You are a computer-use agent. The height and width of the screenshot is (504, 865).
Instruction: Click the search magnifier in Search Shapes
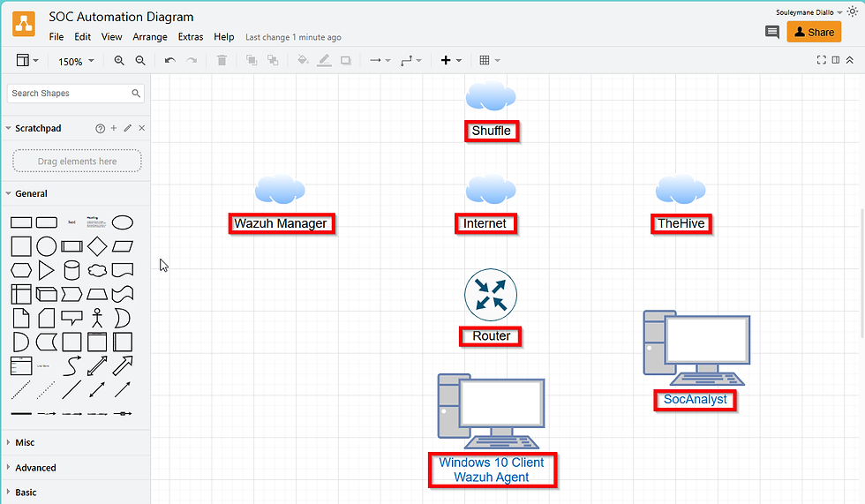pyautogui.click(x=136, y=94)
